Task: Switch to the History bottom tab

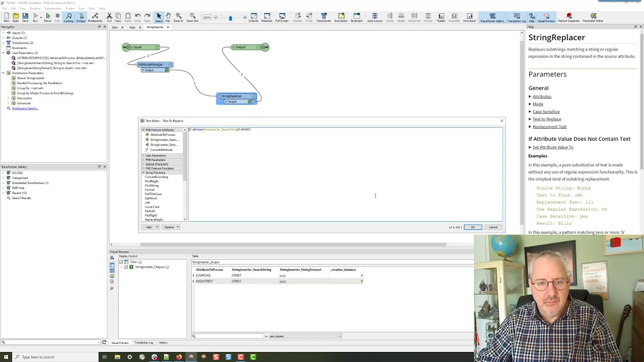Action: tap(163, 342)
